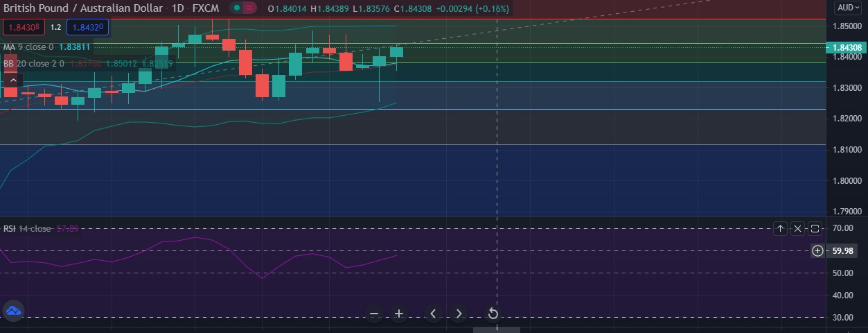Open the chart publishing cloud icon
Screen dimensions: 868x333
13,311
